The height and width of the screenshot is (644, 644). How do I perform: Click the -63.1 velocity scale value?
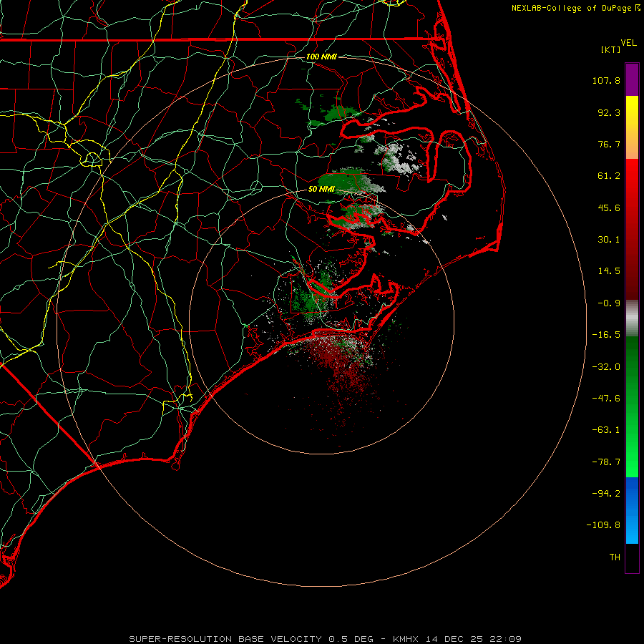[x=606, y=430]
